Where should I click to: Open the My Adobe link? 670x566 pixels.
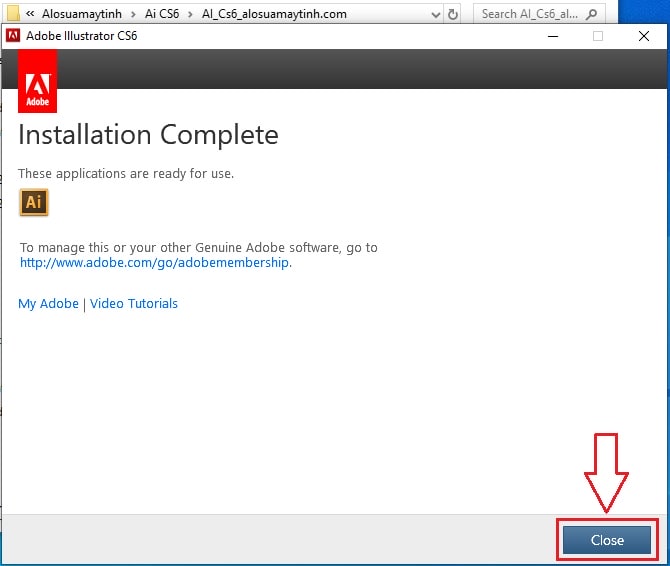(48, 304)
